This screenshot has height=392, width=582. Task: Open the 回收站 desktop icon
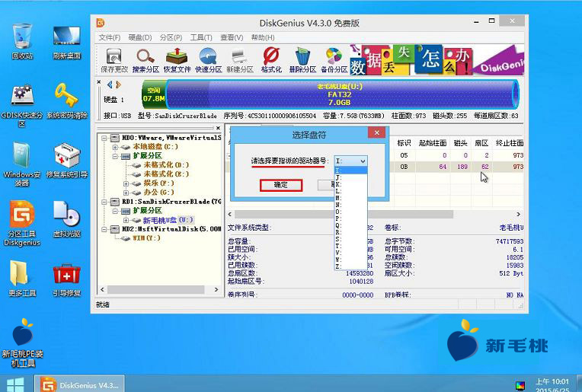pos(22,41)
